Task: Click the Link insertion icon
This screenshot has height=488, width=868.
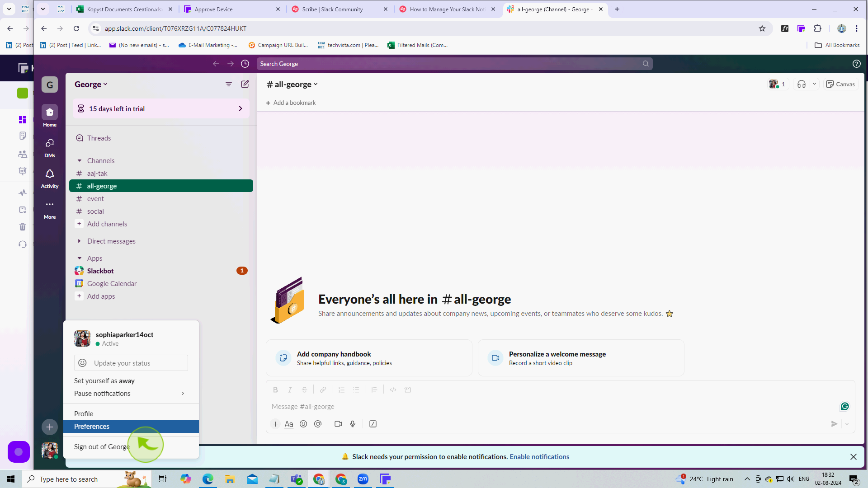Action: pyautogui.click(x=323, y=389)
